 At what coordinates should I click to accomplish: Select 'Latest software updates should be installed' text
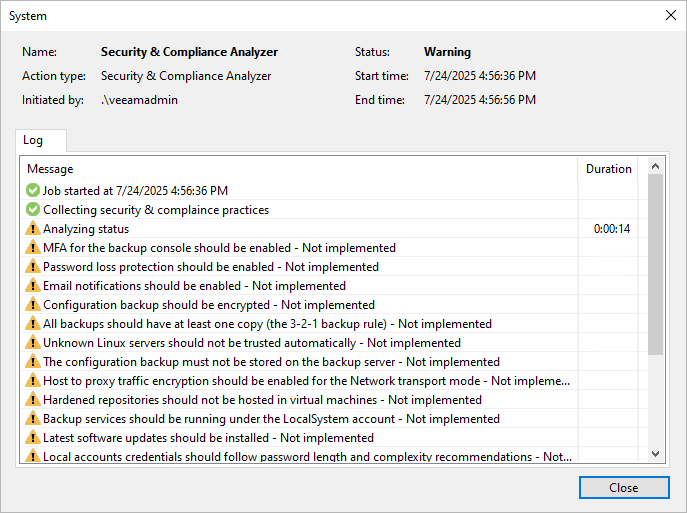tap(208, 438)
